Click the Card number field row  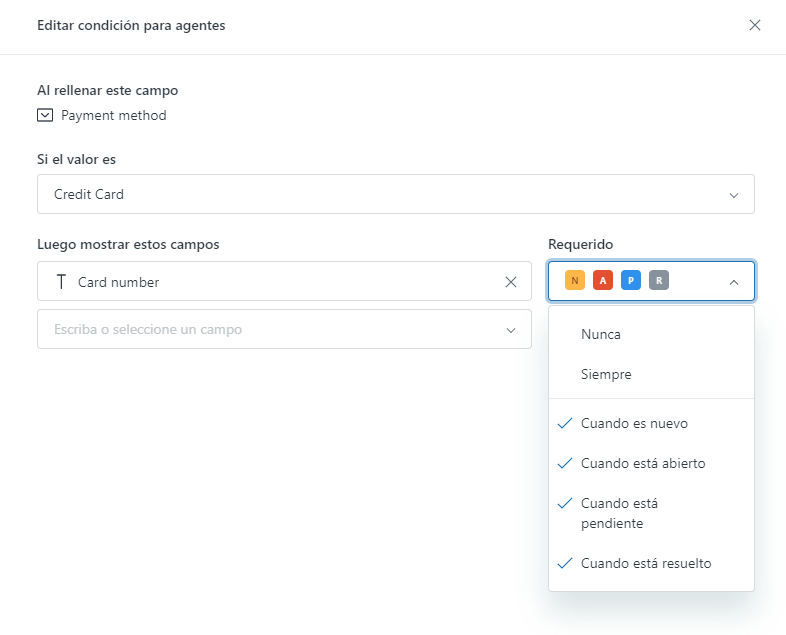(270, 282)
